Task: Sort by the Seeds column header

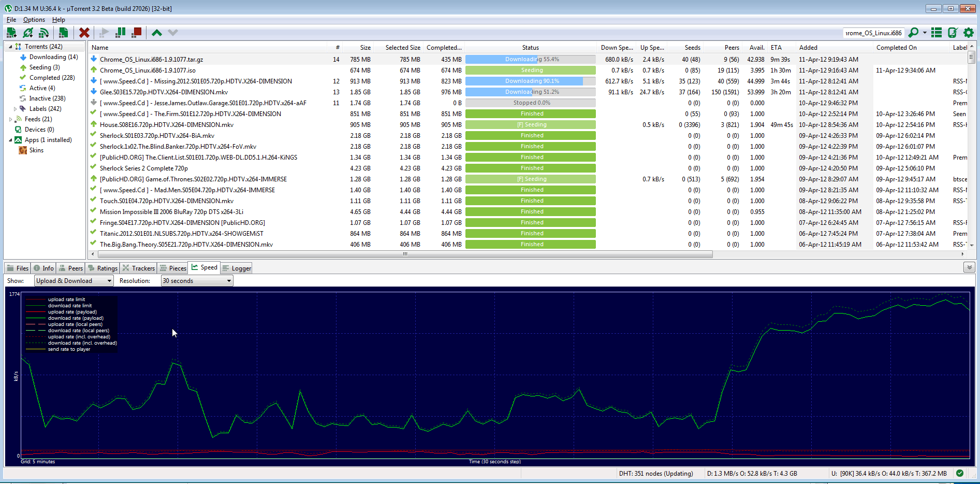Action: [685, 47]
